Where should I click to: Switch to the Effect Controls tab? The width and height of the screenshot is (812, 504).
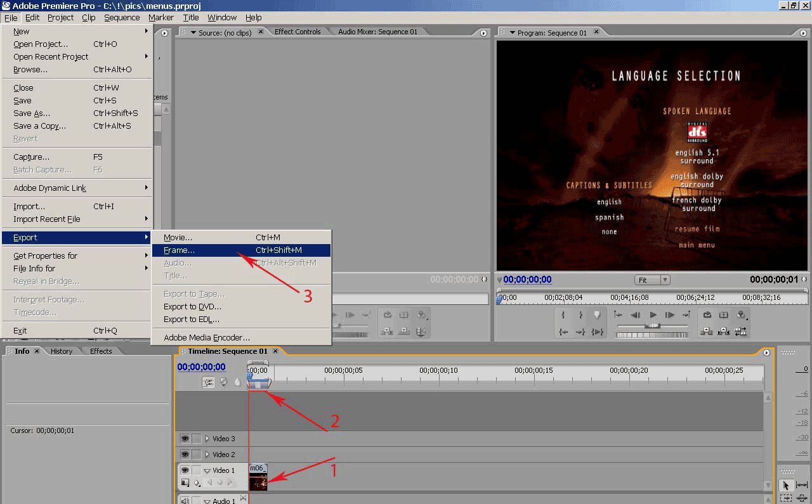pos(298,32)
